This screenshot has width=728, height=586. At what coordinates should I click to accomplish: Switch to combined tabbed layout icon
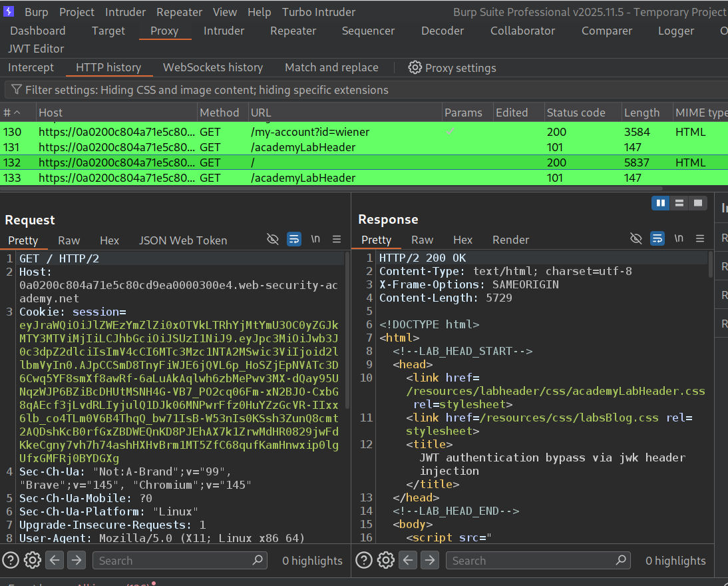click(697, 203)
